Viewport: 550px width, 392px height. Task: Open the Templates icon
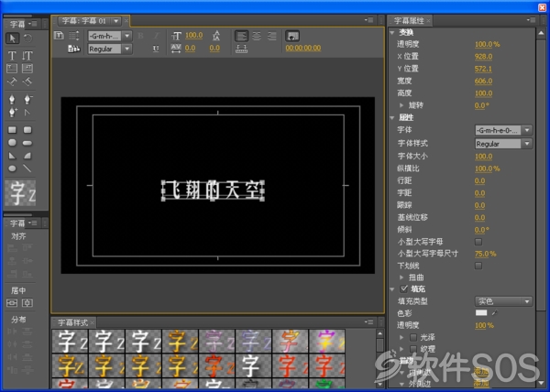(74, 49)
